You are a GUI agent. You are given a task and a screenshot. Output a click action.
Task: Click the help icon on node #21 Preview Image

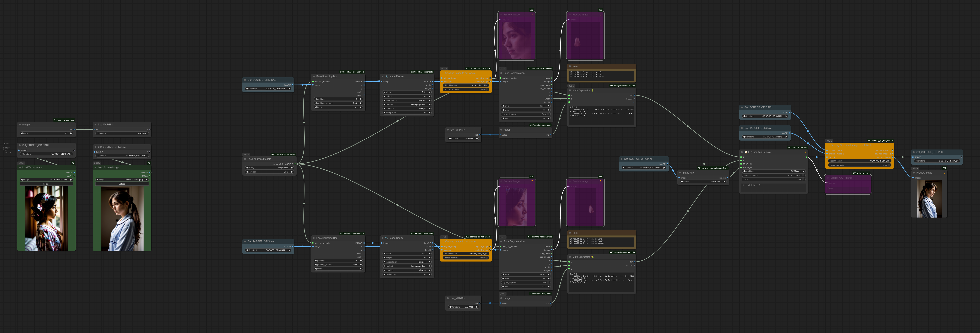pos(944,173)
